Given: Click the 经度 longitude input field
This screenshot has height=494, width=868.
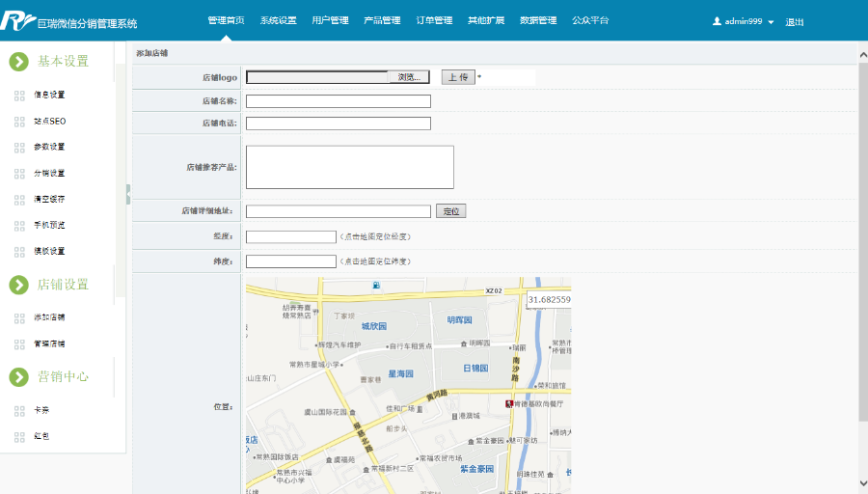Looking at the screenshot, I should pos(291,236).
